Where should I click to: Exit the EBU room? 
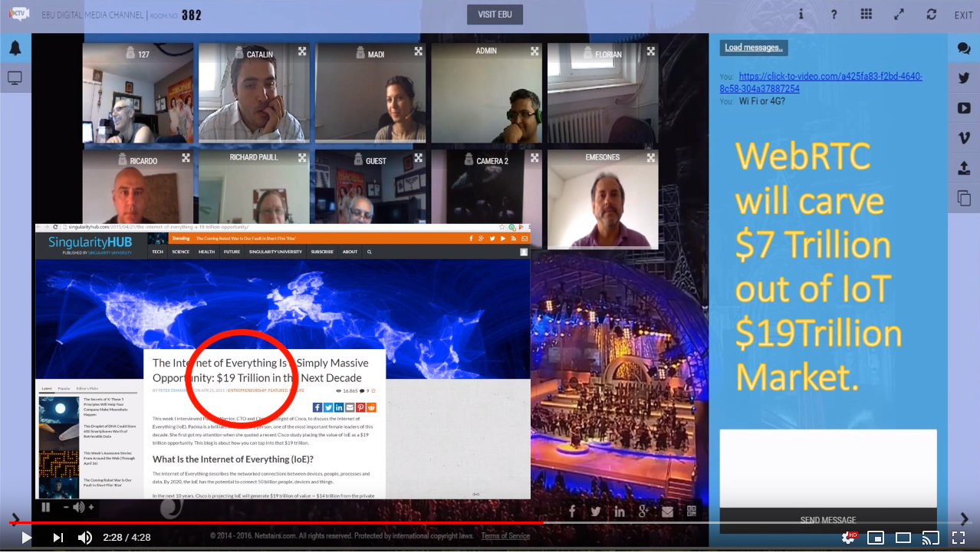[963, 15]
